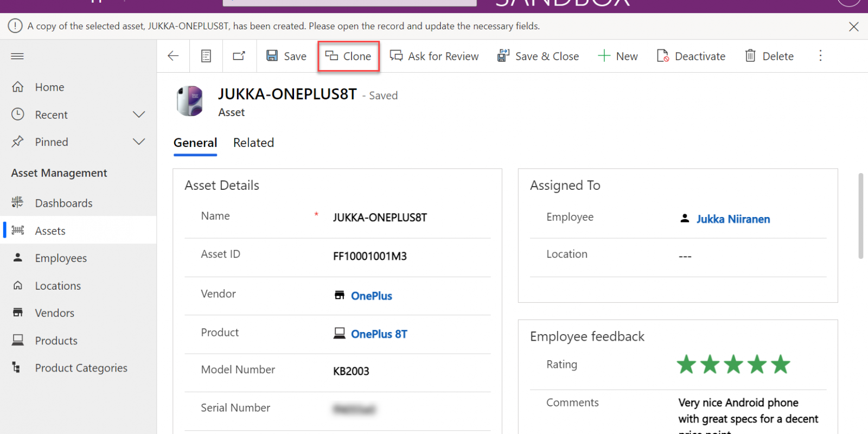Create a New record

pos(618,56)
